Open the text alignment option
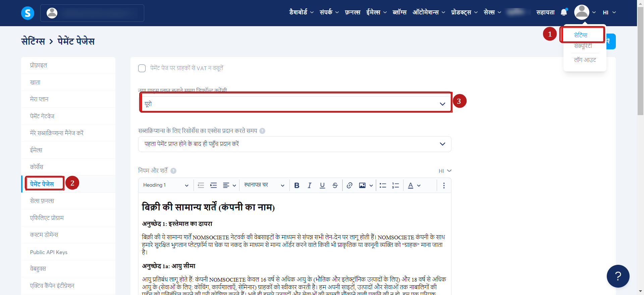Screen dimensions: 644x295 tap(229, 185)
